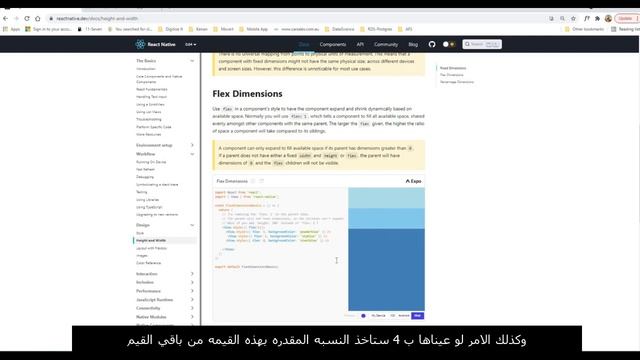The width and height of the screenshot is (640, 360).
Task: Select the iOS preview tab
Action: (393, 316)
